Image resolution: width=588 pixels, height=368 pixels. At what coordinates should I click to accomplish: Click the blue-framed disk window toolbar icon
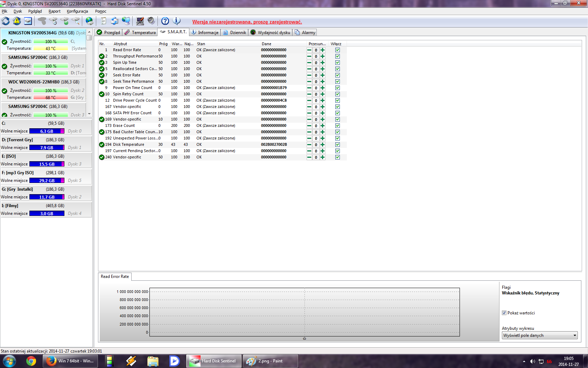28,21
